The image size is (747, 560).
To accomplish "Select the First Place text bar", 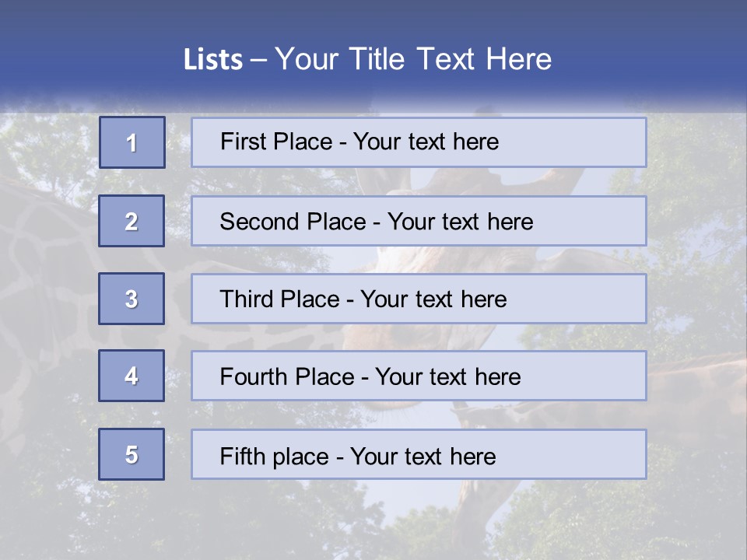I will [x=419, y=142].
